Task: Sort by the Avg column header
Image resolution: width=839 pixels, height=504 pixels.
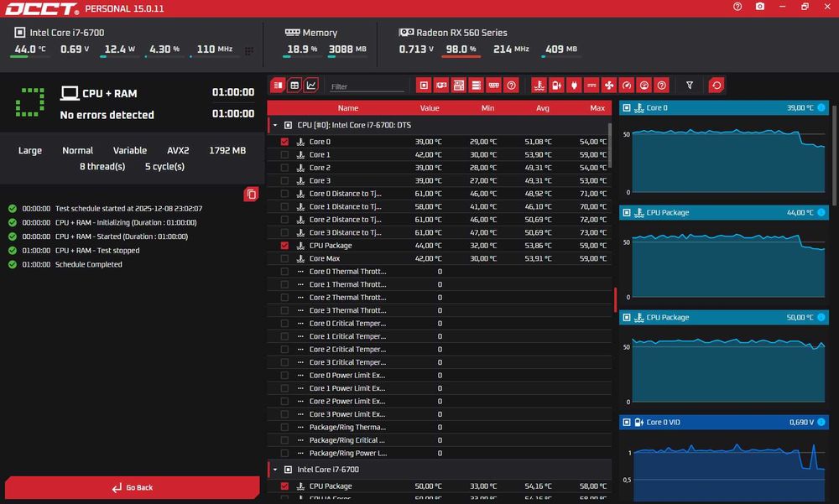Action: (543, 108)
